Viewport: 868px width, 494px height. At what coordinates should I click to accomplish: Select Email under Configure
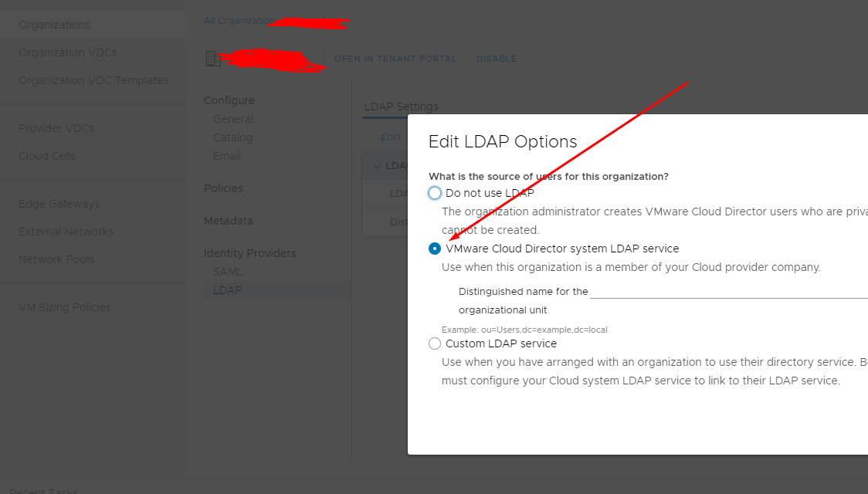pyautogui.click(x=227, y=156)
